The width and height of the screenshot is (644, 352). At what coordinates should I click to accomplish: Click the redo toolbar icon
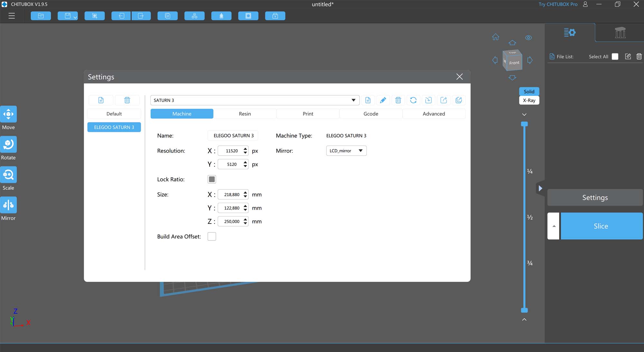[141, 16]
